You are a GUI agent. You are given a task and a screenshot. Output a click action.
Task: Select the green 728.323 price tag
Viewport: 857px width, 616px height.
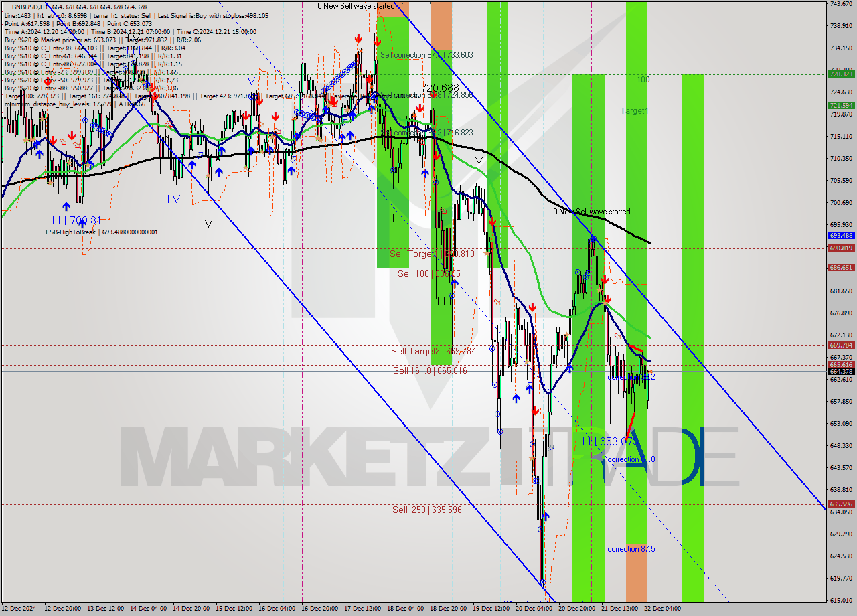tap(841, 74)
